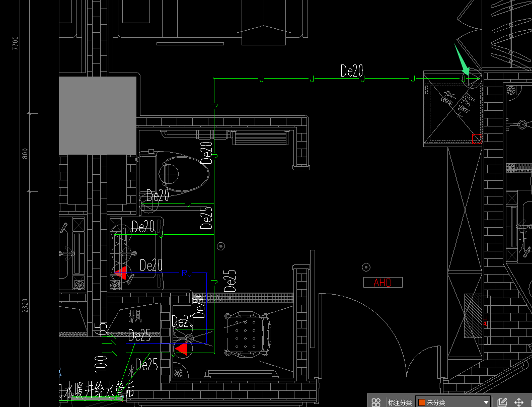Select the red AHD box in the drawing
Image resolution: width=532 pixels, height=407 pixels.
(x=383, y=283)
